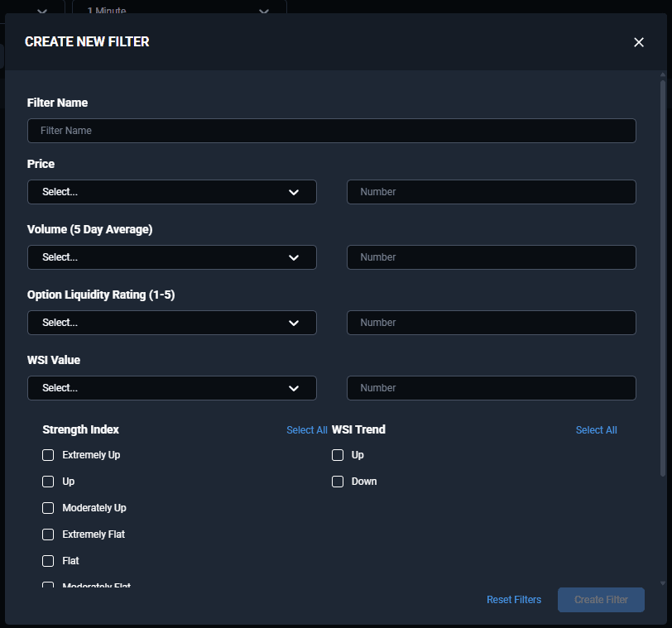Open the Option Liquidity Rating dropdown

[x=172, y=323]
